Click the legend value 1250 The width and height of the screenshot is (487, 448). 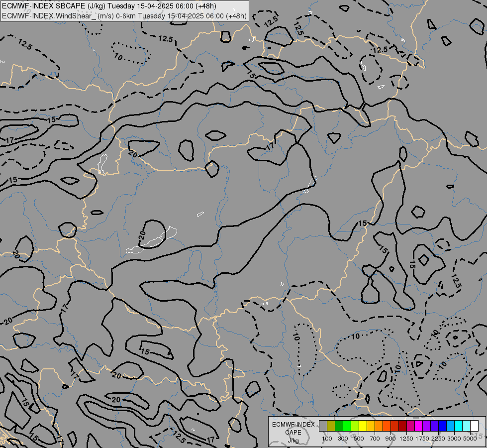[406, 439]
